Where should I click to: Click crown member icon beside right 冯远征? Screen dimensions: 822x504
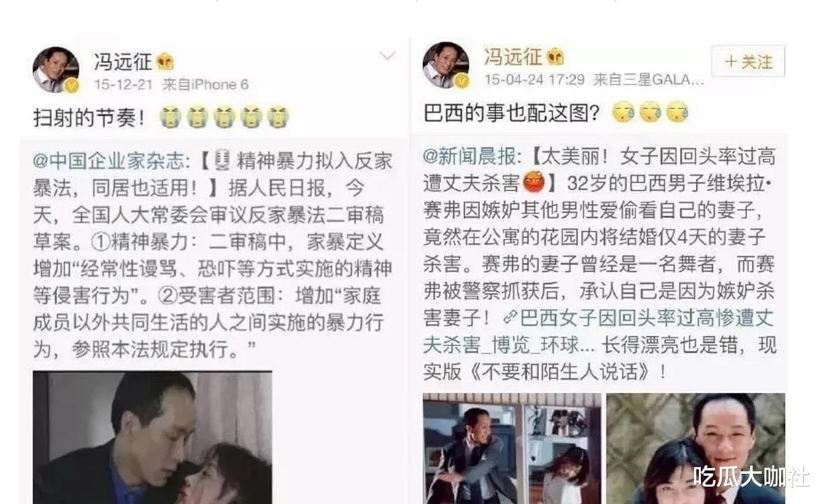pyautogui.click(x=555, y=56)
